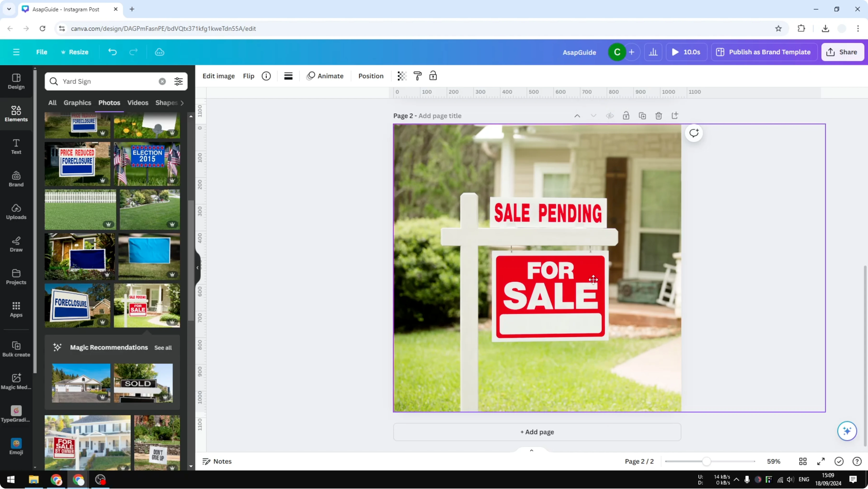Launch Canva Assistant sparkle button

[847, 431]
